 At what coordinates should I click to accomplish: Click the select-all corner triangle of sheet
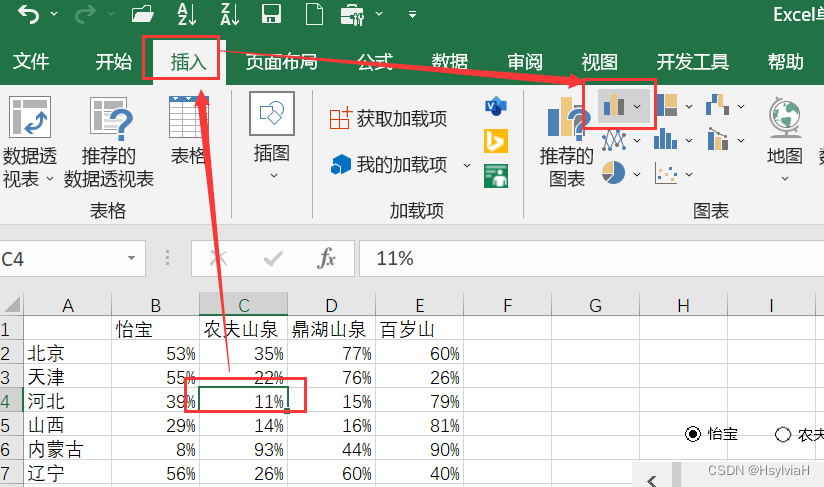pos(12,304)
